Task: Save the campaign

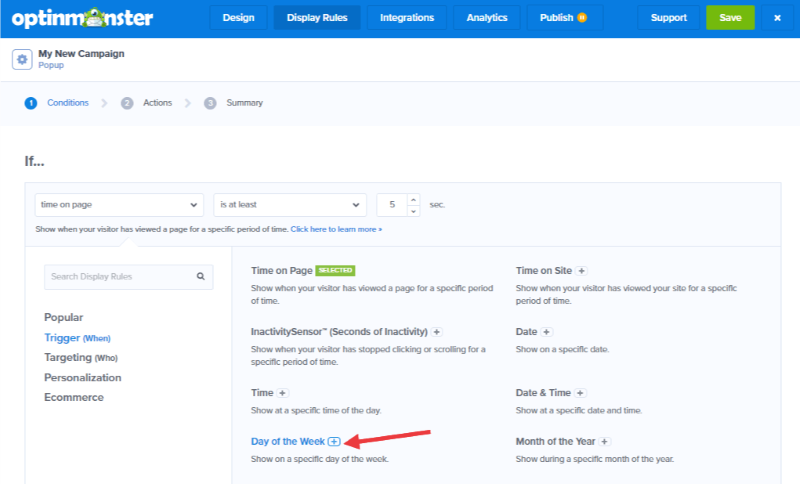Action: pyautogui.click(x=730, y=18)
